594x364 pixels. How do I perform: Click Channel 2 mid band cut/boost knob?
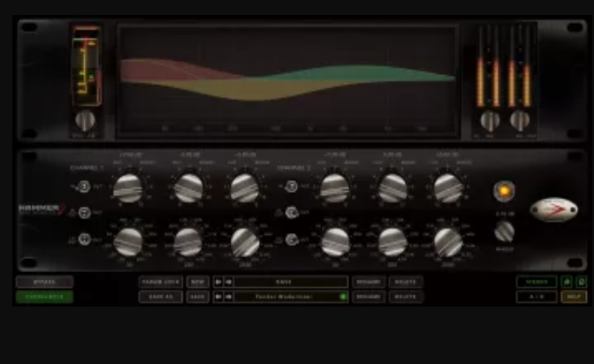(x=392, y=188)
